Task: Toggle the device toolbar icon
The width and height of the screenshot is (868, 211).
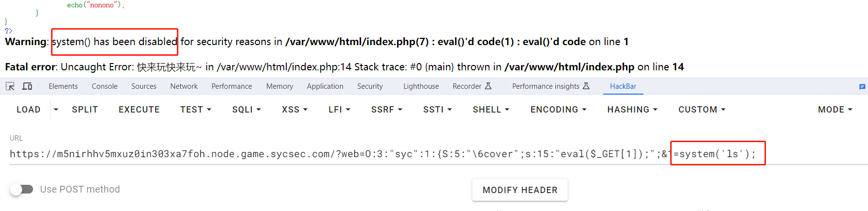Action: click(x=27, y=86)
